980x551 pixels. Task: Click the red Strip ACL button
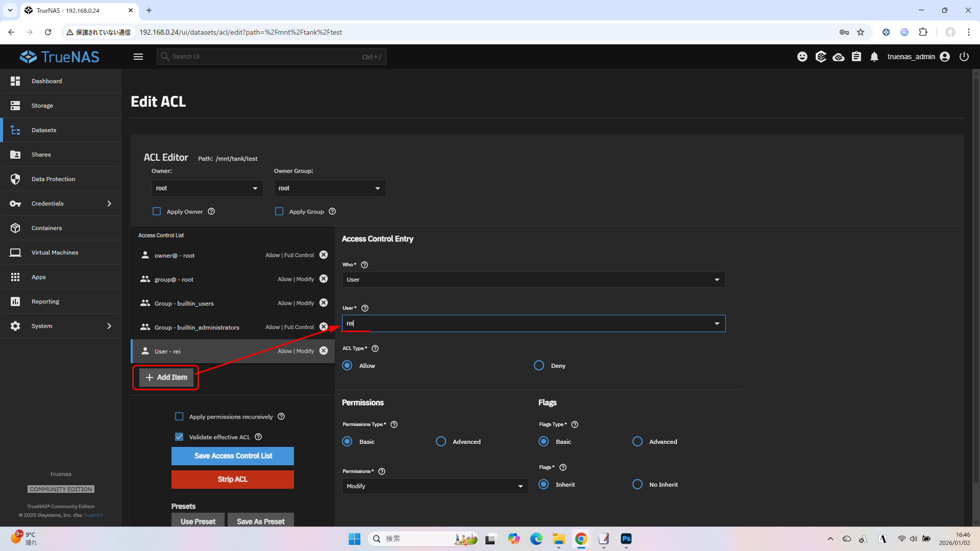[x=233, y=480]
